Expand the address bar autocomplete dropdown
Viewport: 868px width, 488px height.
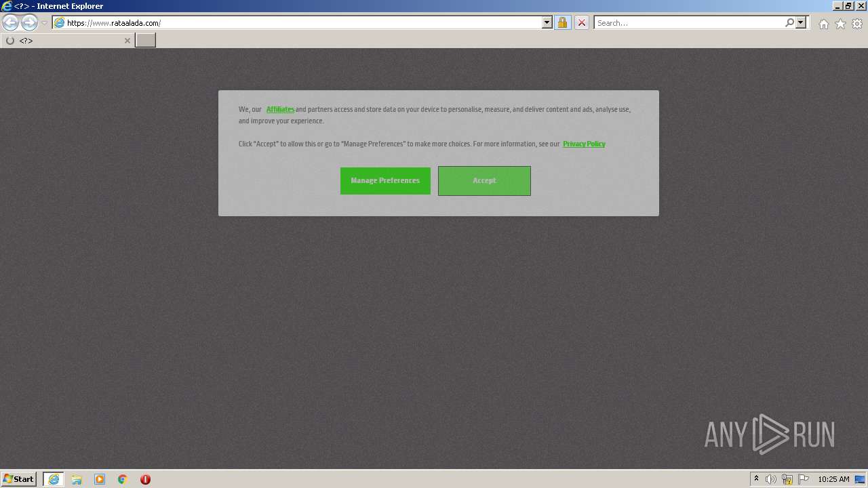(x=547, y=23)
